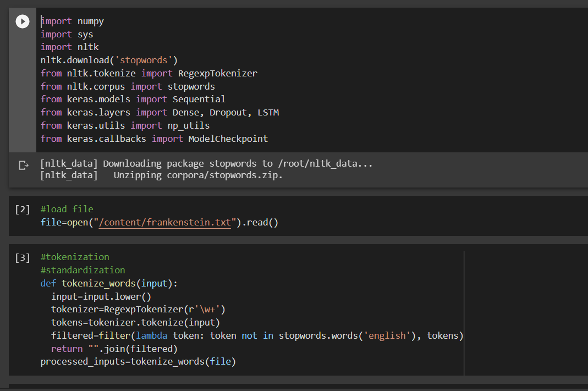Click on 'import numpy' line

click(x=73, y=21)
